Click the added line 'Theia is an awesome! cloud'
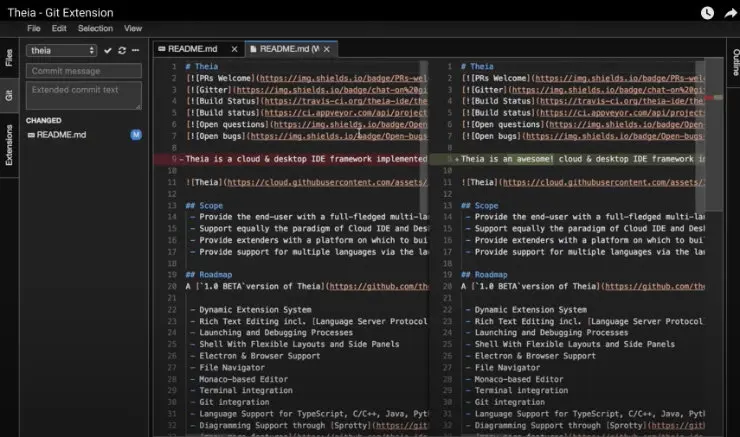This screenshot has width=740, height=437. click(x=583, y=159)
